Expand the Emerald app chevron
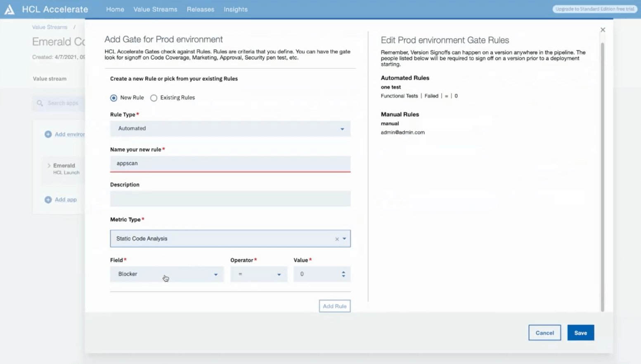The height and width of the screenshot is (364, 641). click(49, 166)
